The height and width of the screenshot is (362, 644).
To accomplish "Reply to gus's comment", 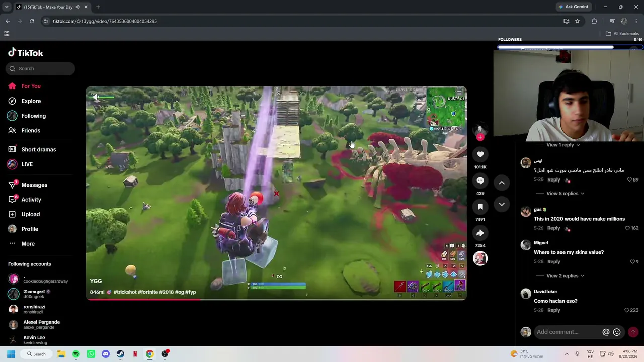I will coord(554,228).
